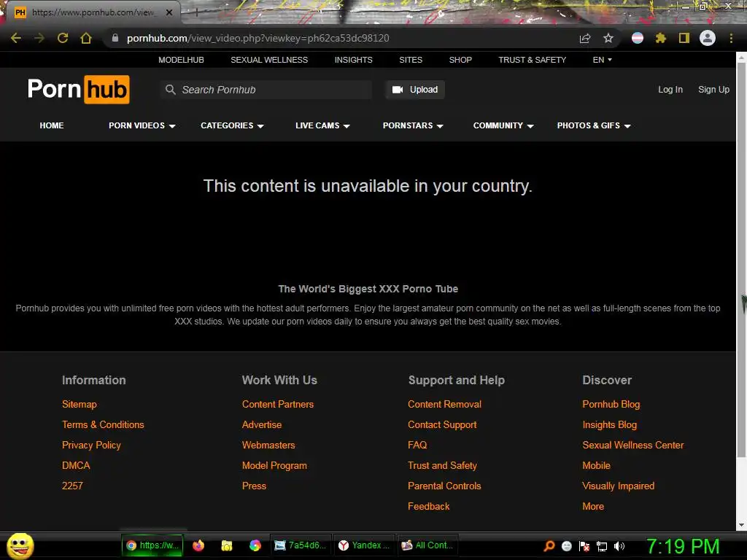Click the 7:19 PM taskbar clock
This screenshot has width=747, height=560.
point(683,546)
